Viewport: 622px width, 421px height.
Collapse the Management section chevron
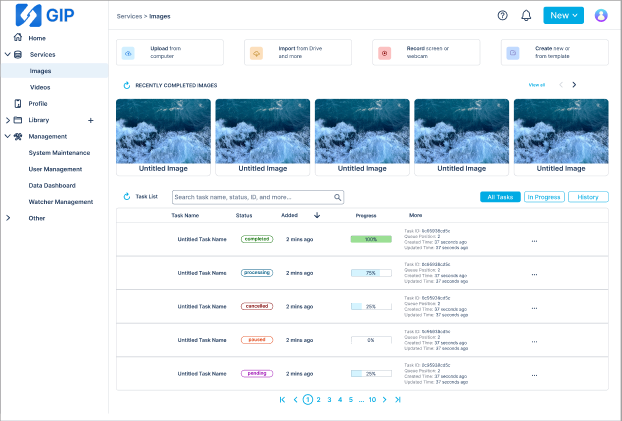[8, 136]
